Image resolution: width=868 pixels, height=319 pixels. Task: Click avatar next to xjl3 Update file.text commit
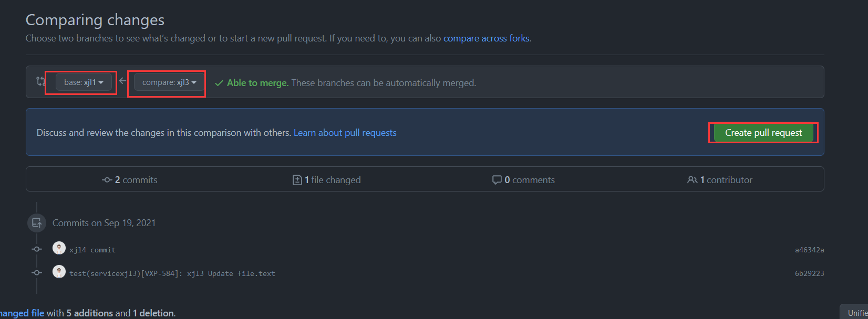pyautogui.click(x=59, y=272)
